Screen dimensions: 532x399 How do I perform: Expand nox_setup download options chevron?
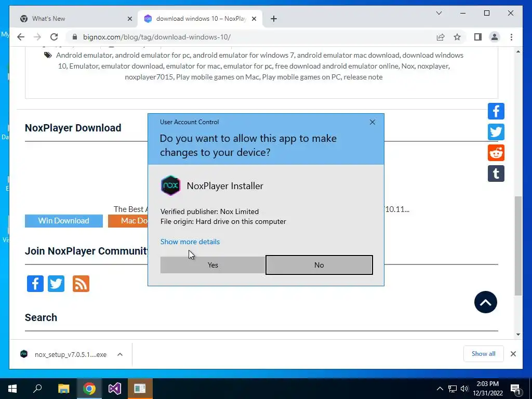120,354
